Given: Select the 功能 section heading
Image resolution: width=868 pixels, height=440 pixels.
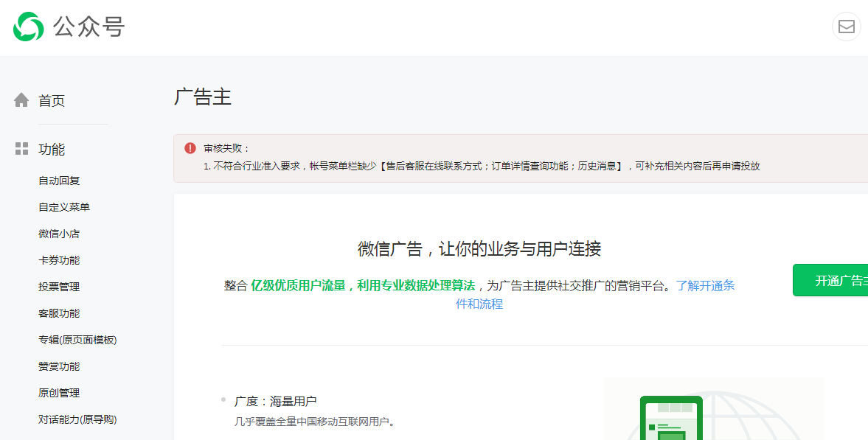Looking at the screenshot, I should 52,149.
